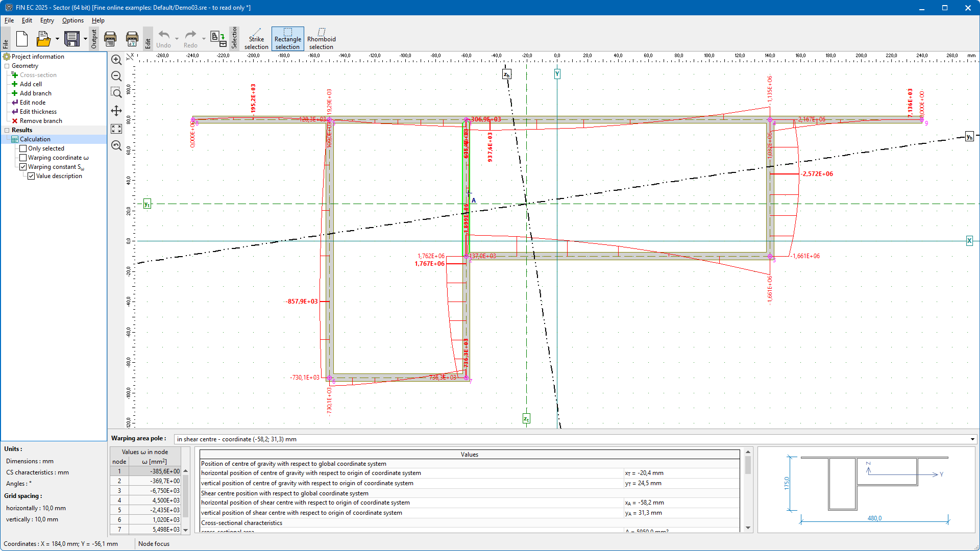Open the dropdown arrow next to Open file
This screenshot has width=980, height=551.
(57, 39)
